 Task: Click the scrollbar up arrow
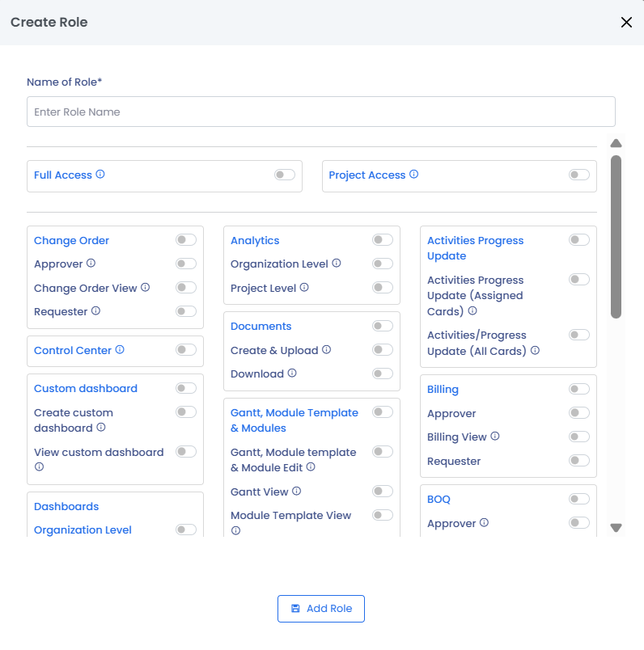(x=616, y=143)
